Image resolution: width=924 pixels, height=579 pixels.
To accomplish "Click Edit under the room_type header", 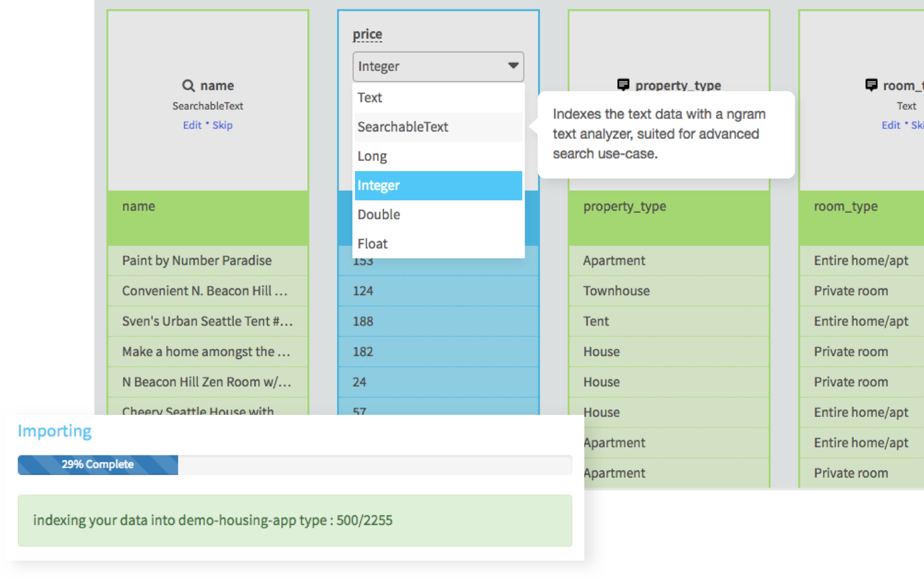I will [x=891, y=125].
